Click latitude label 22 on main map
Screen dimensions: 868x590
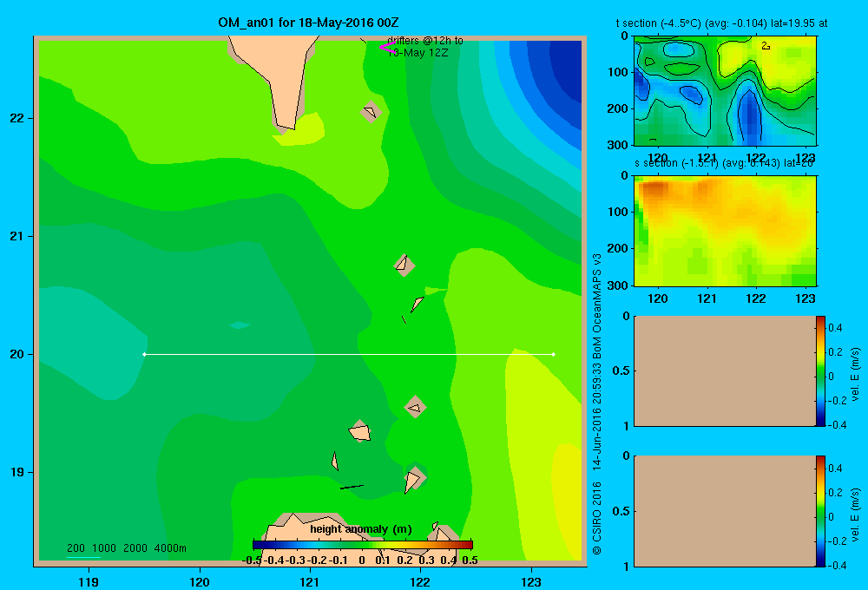click(x=16, y=118)
